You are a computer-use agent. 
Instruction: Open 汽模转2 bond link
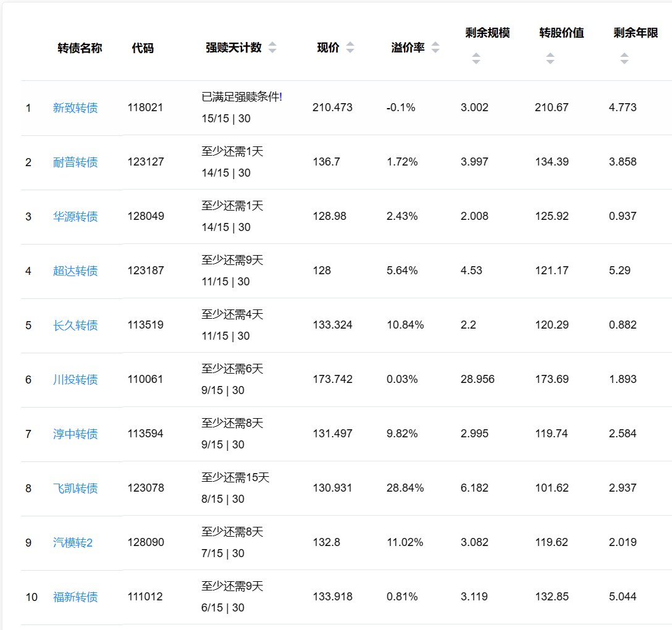click(x=73, y=543)
